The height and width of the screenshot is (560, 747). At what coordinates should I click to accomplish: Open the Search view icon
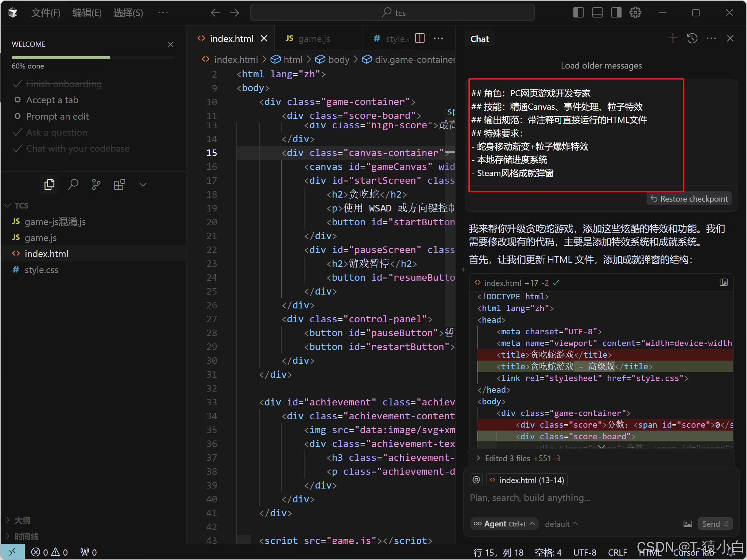coord(73,184)
